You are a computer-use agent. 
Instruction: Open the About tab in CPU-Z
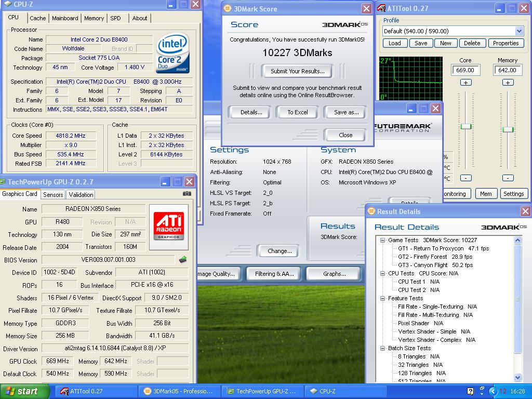click(x=139, y=18)
